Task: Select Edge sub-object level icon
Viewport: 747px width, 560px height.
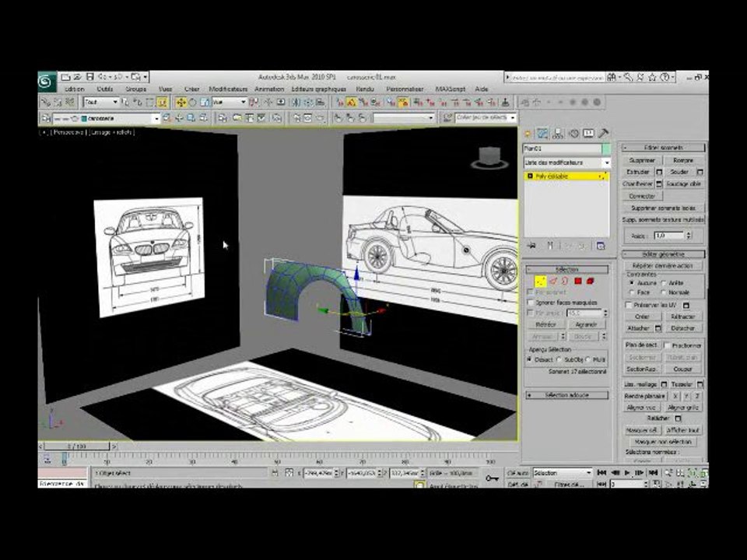Action: coord(553,281)
